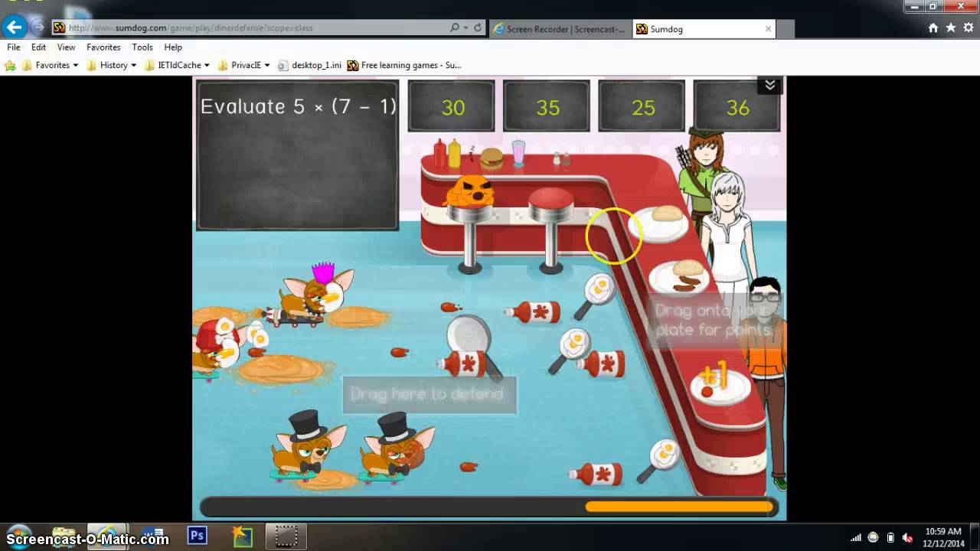Click the orange cat on stool
980x551 pixels.
click(469, 192)
